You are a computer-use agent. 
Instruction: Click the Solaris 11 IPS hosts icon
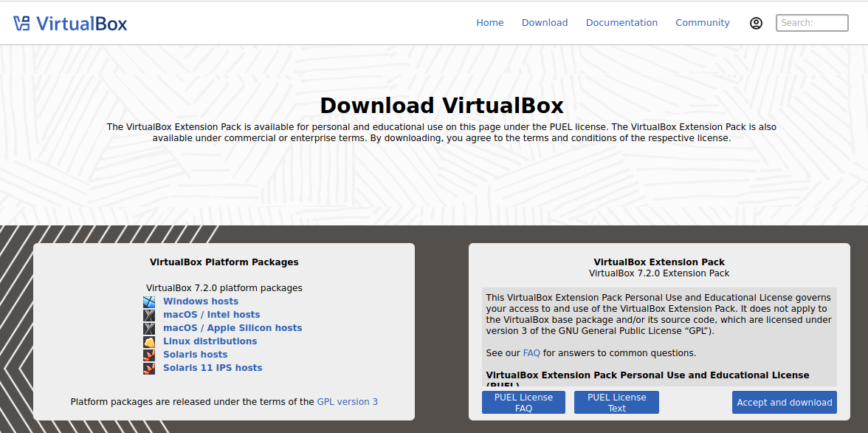coord(149,368)
